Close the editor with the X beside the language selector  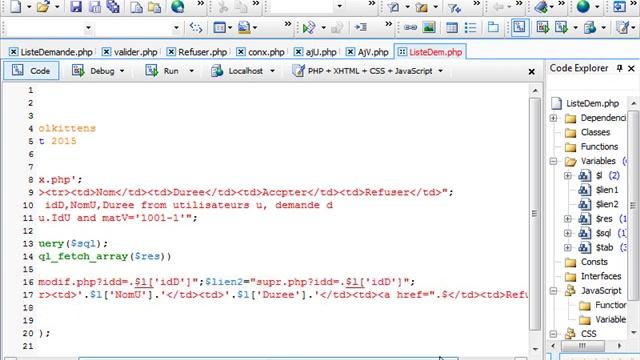click(531, 72)
